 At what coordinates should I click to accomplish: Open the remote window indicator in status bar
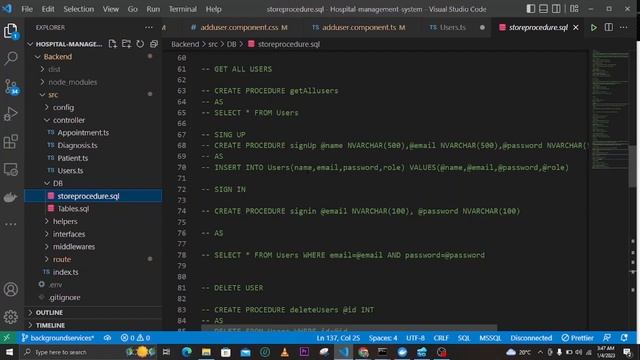click(x=7, y=338)
